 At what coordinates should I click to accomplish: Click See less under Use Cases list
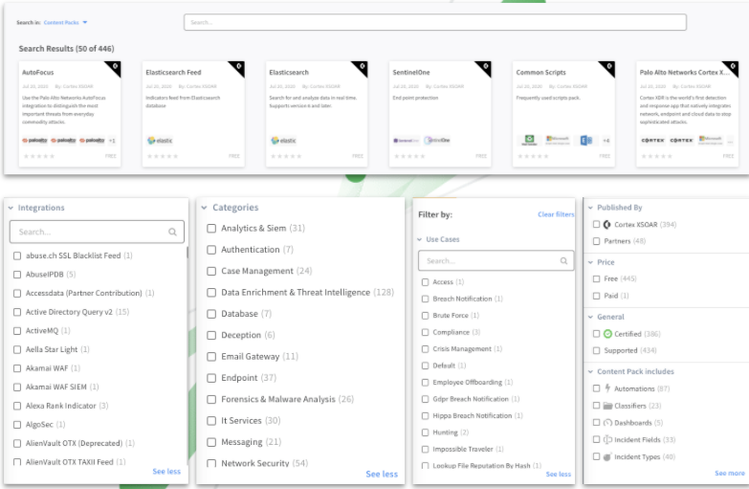tap(558, 474)
